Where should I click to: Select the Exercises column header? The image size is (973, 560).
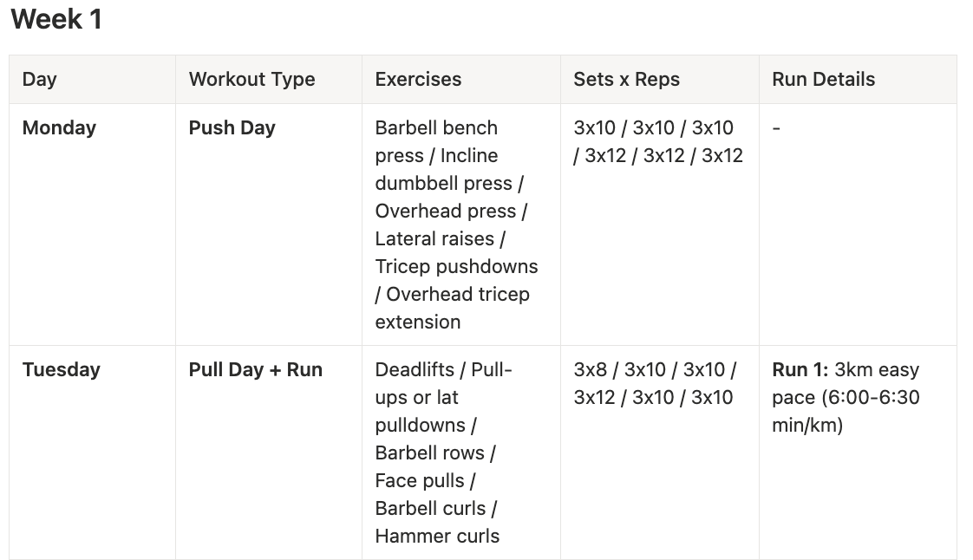pos(418,80)
